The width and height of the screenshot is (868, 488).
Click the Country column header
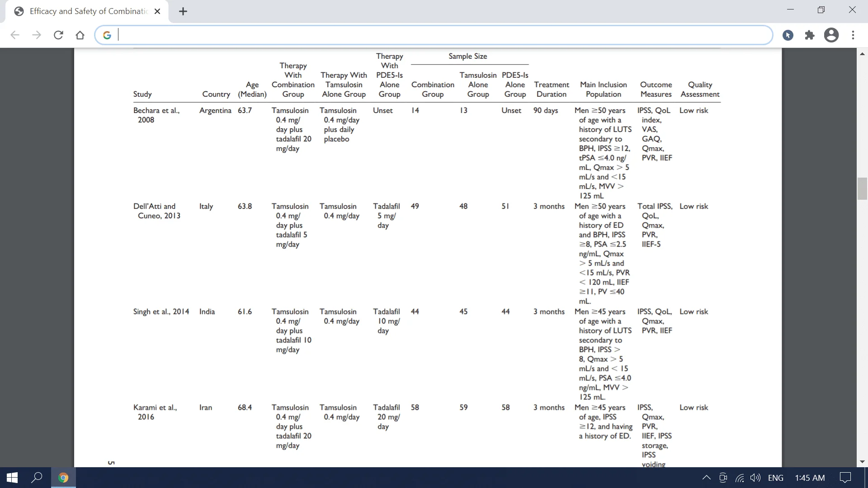215,94
